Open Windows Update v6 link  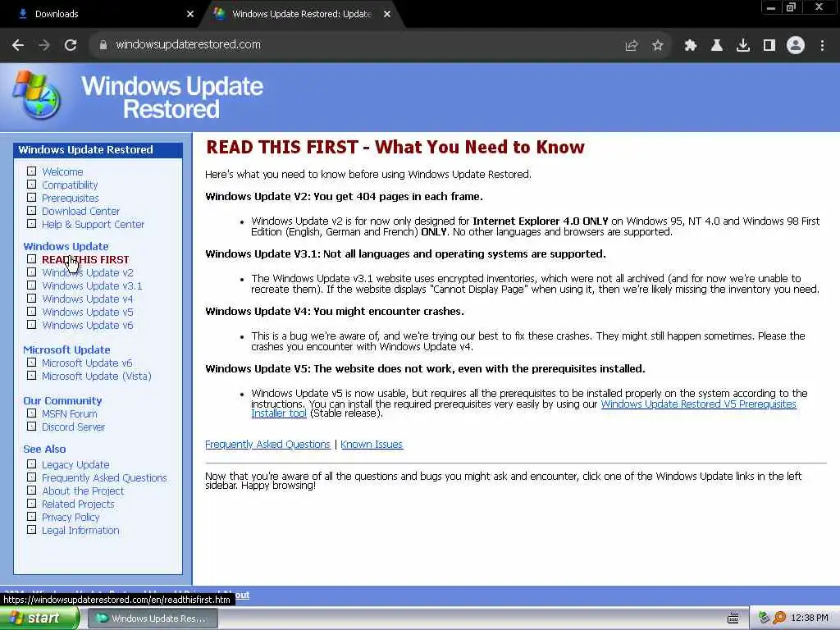point(87,325)
